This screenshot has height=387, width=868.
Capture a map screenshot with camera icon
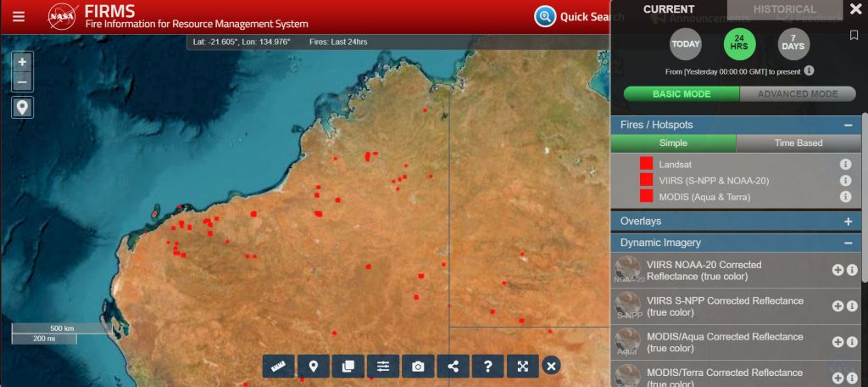tap(418, 366)
